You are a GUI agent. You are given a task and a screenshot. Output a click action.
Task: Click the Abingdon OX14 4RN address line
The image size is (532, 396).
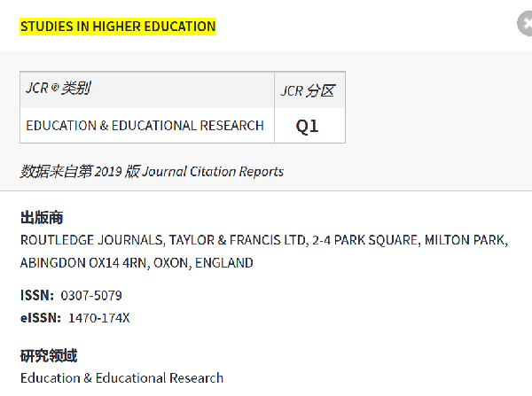tap(137, 263)
